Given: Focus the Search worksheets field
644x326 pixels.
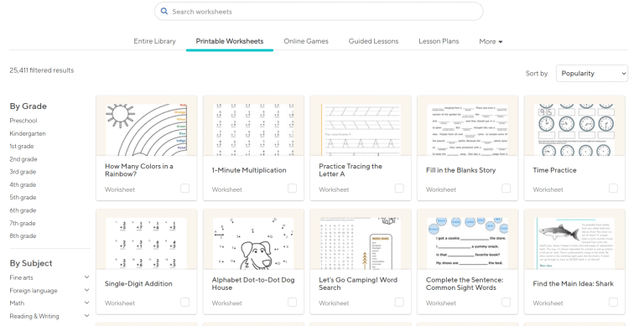Looking at the screenshot, I should (319, 12).
